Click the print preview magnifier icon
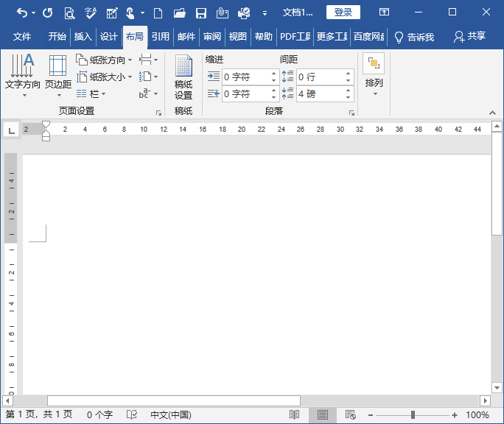The height and width of the screenshot is (424, 504). click(x=69, y=13)
